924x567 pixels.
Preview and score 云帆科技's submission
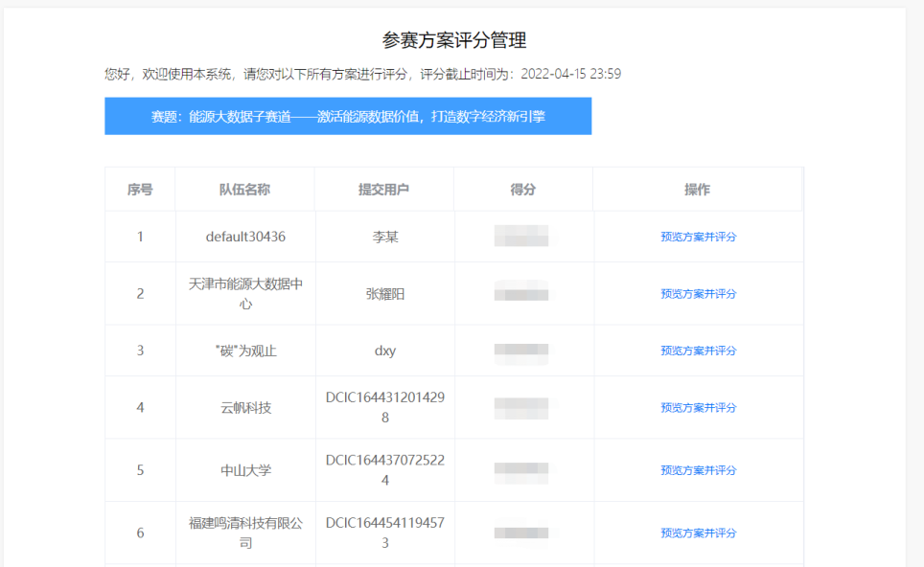tap(698, 408)
